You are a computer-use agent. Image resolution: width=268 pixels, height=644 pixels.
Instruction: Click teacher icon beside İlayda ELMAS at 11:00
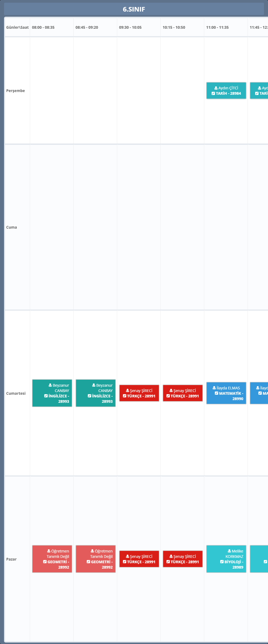pyautogui.click(x=214, y=388)
